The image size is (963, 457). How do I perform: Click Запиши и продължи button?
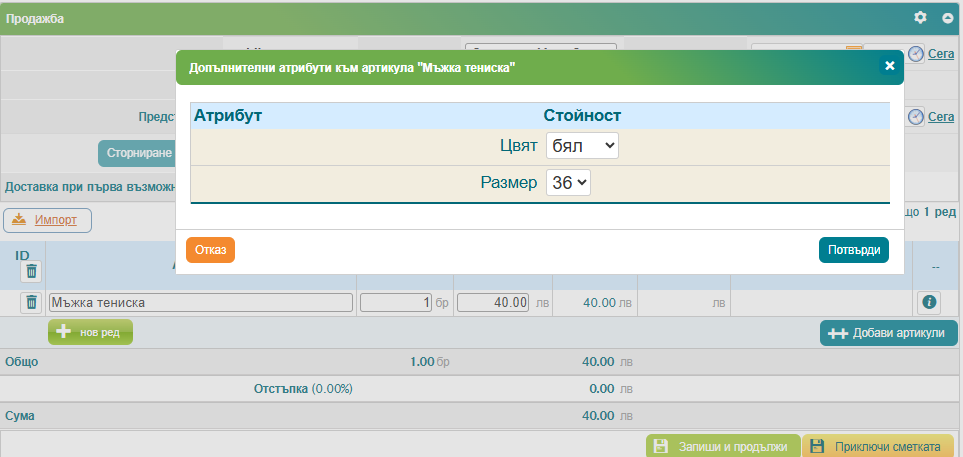(723, 446)
